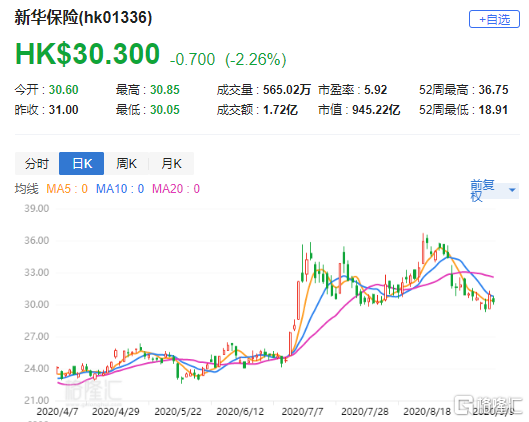Open the 前复权 adjustment selector
Viewport: 529px width, 422px height.
[x=494, y=191]
